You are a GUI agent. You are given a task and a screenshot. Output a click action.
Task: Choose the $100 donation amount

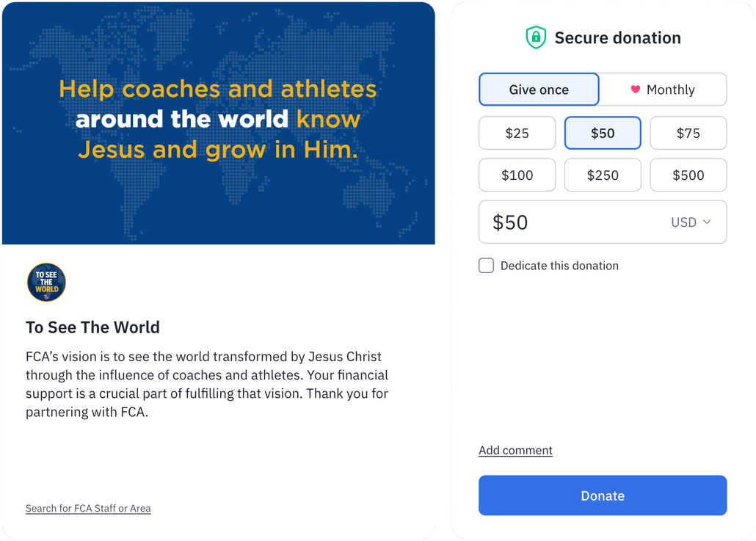click(517, 175)
